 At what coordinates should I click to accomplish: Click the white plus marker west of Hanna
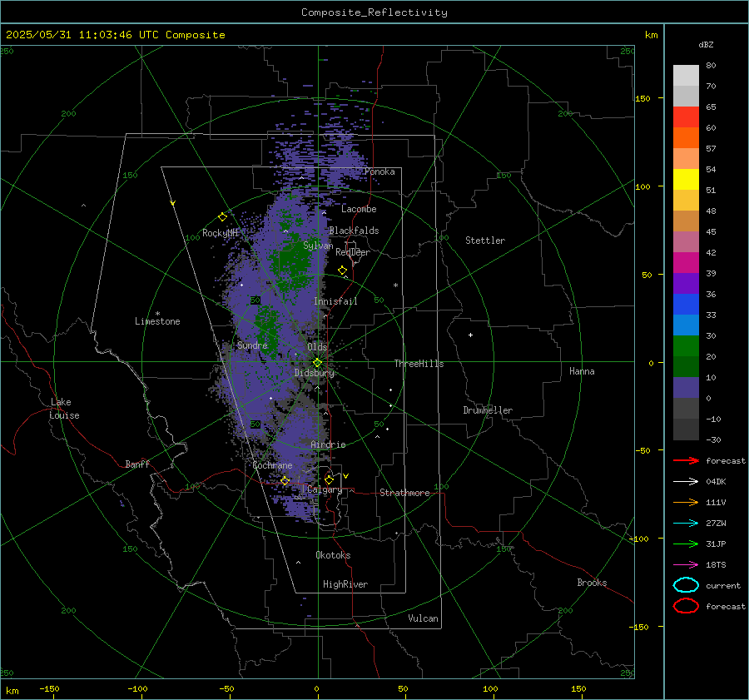[x=470, y=335]
